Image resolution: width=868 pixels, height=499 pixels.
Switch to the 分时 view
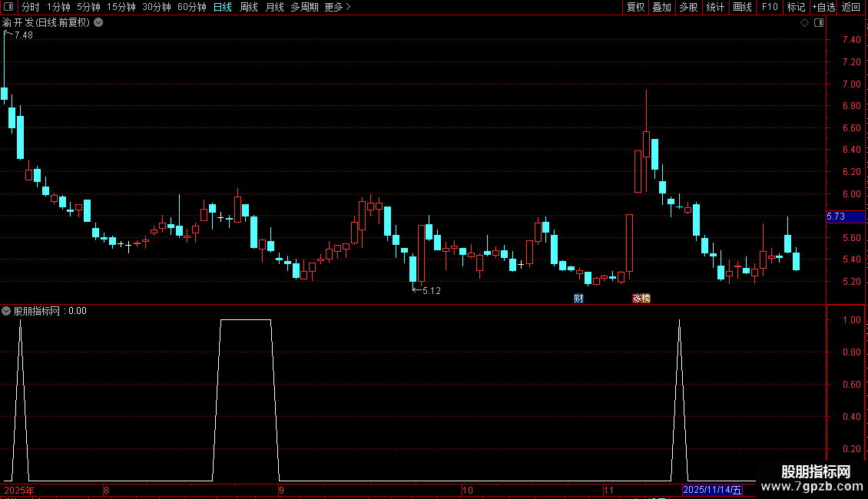31,7
